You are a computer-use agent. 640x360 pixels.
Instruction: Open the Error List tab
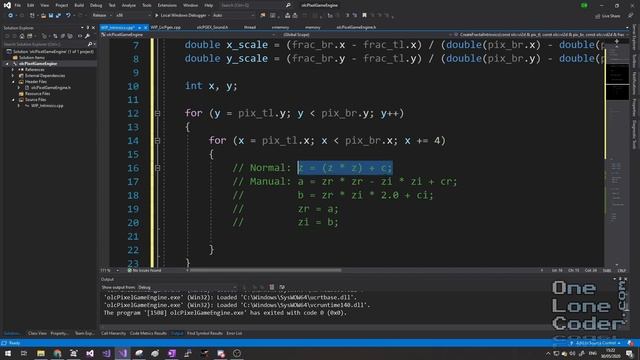(x=234, y=333)
